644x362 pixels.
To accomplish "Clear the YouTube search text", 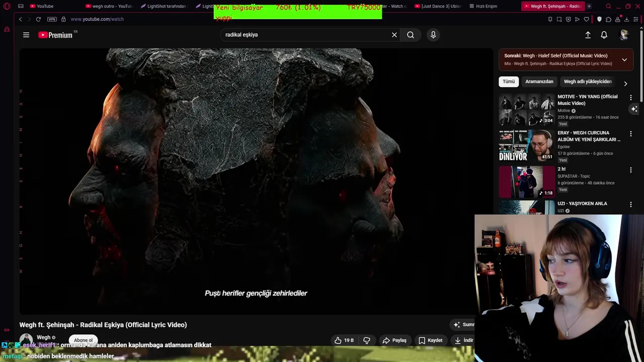I will (x=394, y=35).
